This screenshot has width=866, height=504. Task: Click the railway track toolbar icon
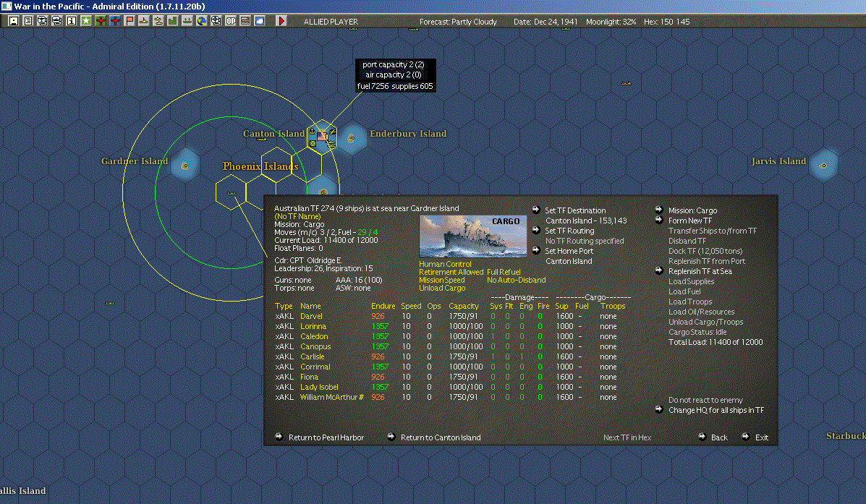(x=245, y=21)
